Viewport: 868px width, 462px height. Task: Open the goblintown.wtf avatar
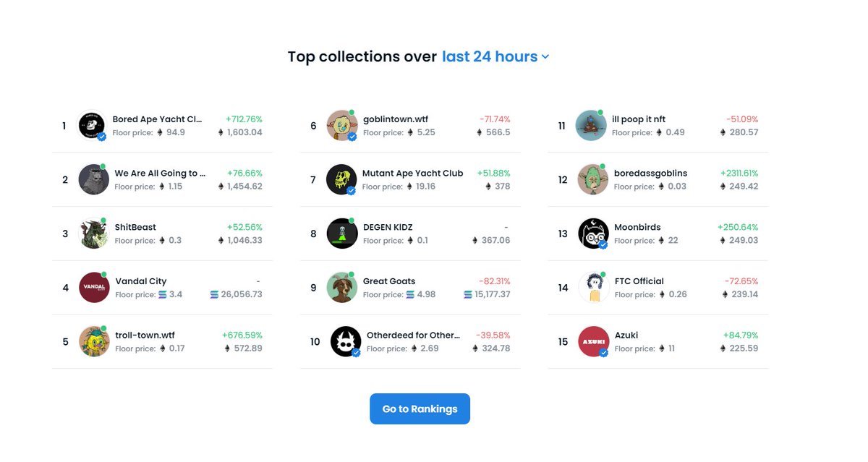click(x=342, y=126)
